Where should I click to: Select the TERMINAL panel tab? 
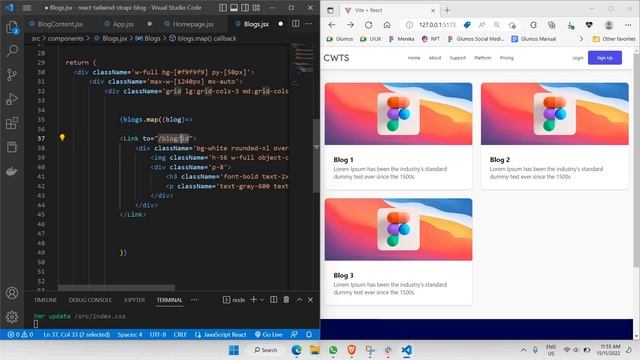point(169,300)
